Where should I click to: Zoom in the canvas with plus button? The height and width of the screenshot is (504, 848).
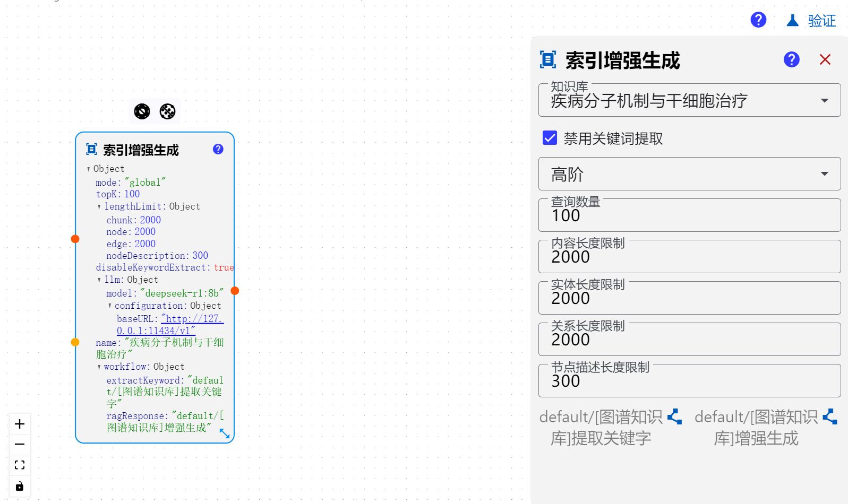click(20, 424)
